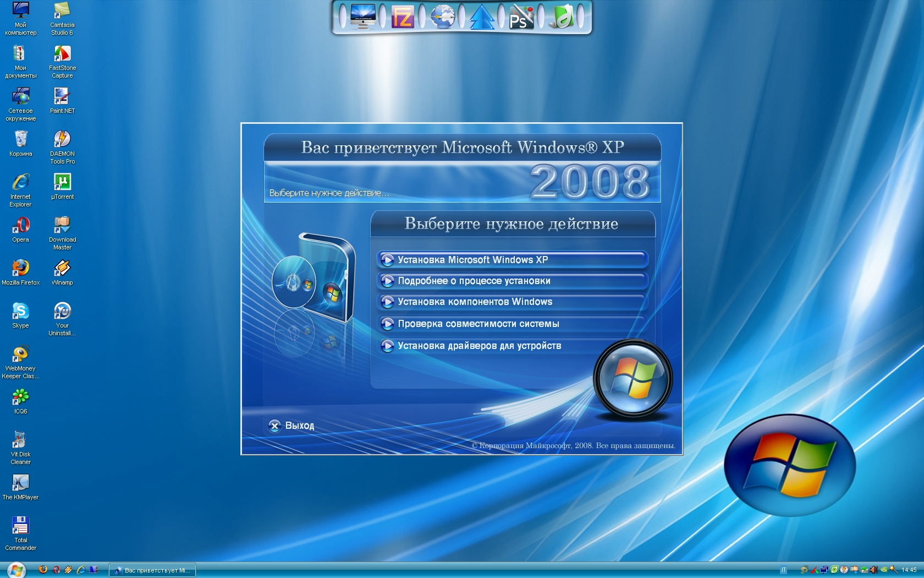
Task: Launch Winamp from the quick launch bar
Action: (68, 570)
